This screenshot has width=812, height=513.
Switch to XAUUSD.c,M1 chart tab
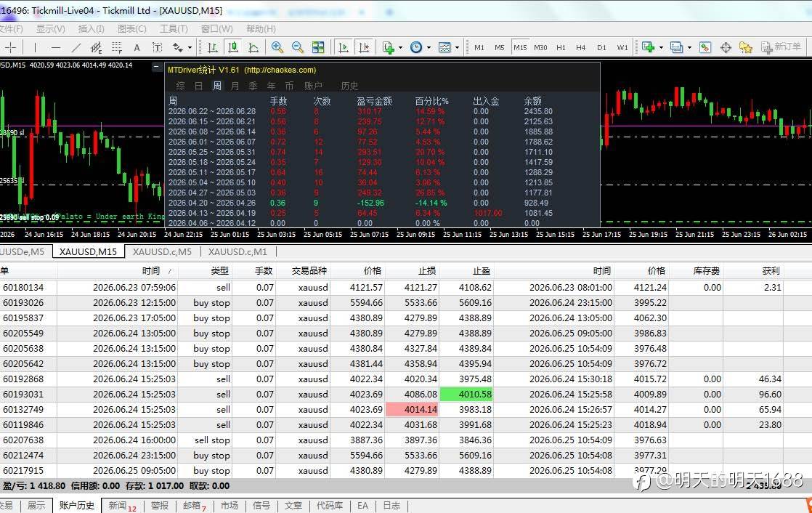237,252
